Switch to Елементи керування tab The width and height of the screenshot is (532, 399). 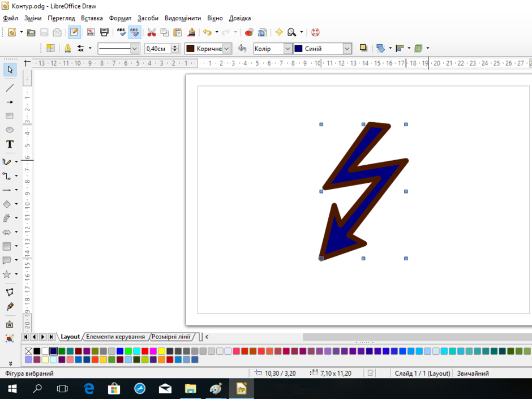[115, 337]
